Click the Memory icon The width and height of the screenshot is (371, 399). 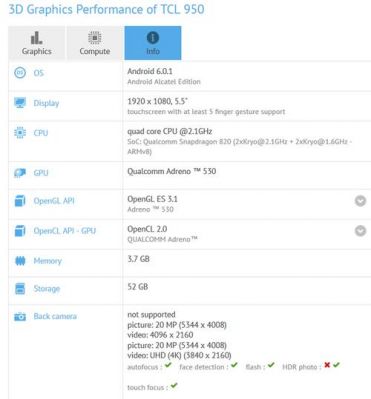coord(20,261)
